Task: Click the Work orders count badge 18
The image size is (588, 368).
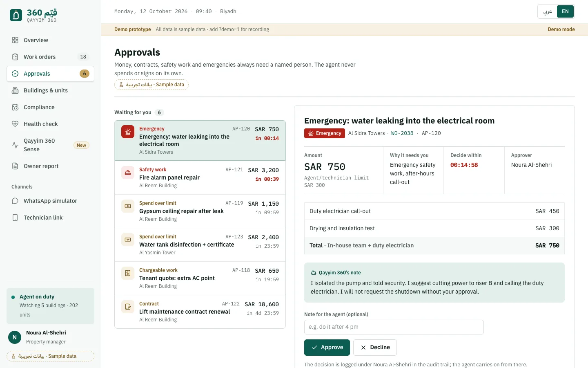Action: (x=83, y=57)
